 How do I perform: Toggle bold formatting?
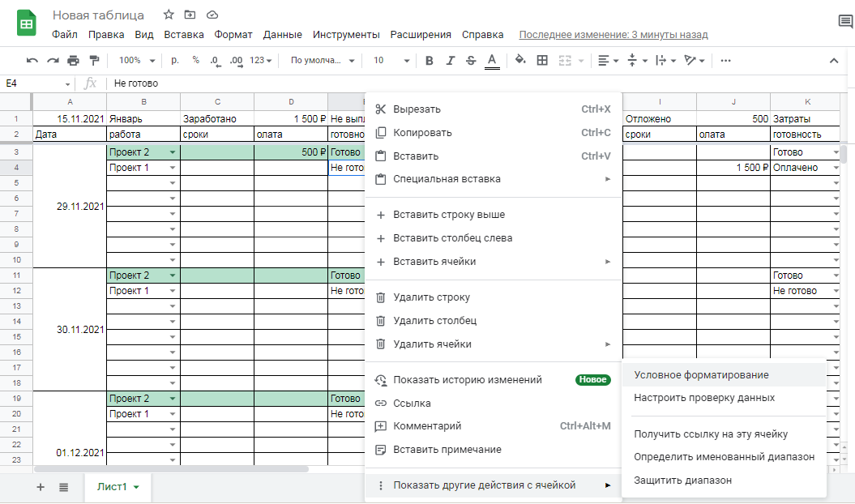tap(430, 61)
